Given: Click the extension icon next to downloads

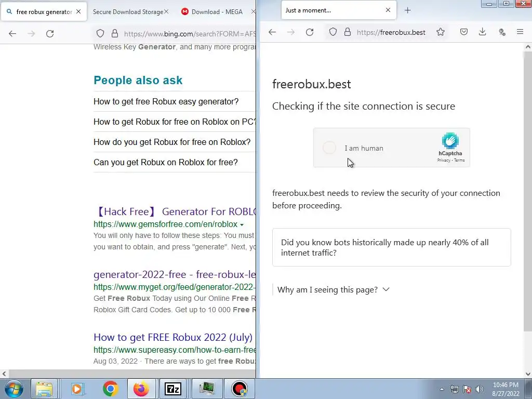Looking at the screenshot, I should coord(502,32).
